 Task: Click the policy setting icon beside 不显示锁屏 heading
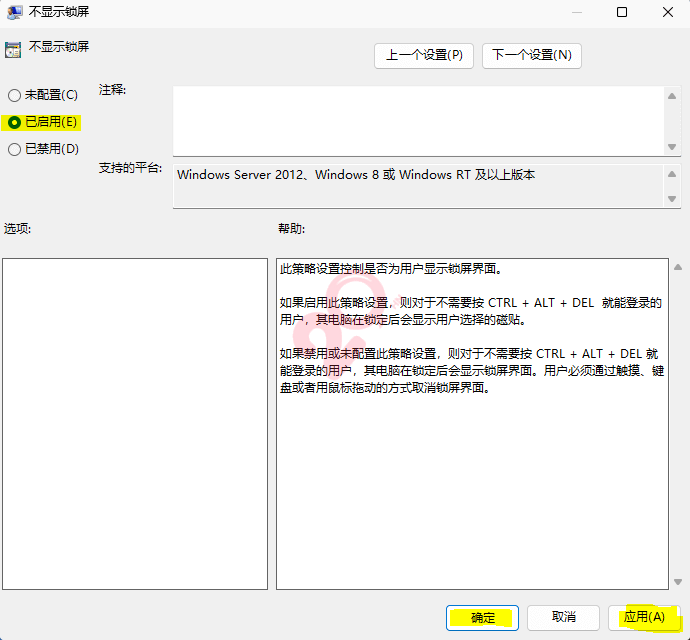coord(12,49)
